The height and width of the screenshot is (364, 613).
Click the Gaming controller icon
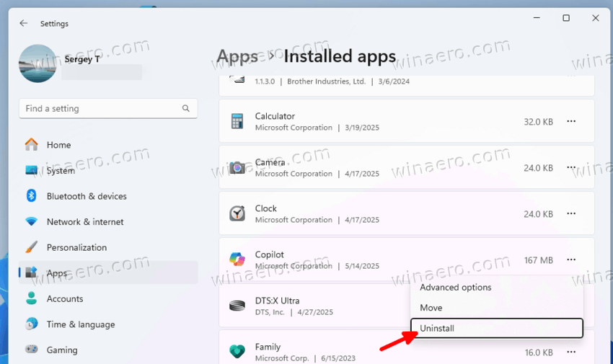[x=31, y=349]
